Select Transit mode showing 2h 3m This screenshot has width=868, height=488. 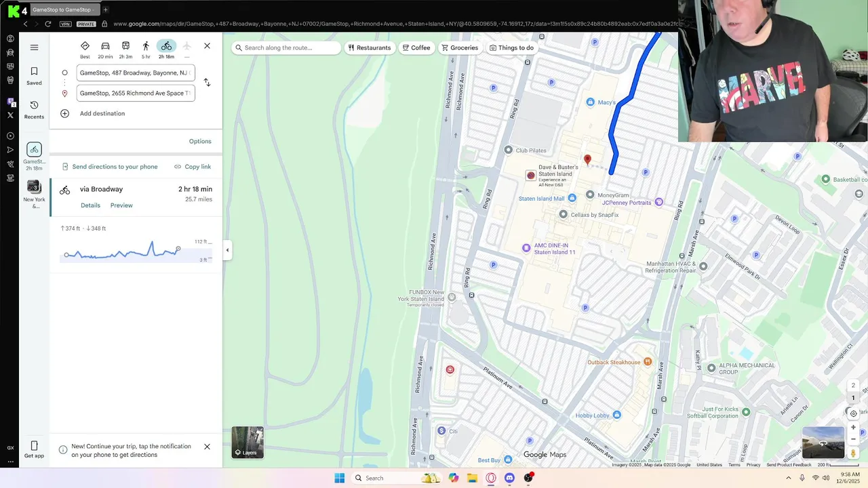125,49
